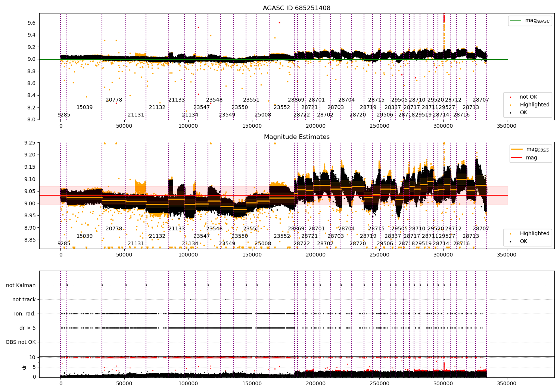This screenshot has height=392, width=560.
Task: Click the 'Magnitude Estimates' plot title
Action: 296,137
